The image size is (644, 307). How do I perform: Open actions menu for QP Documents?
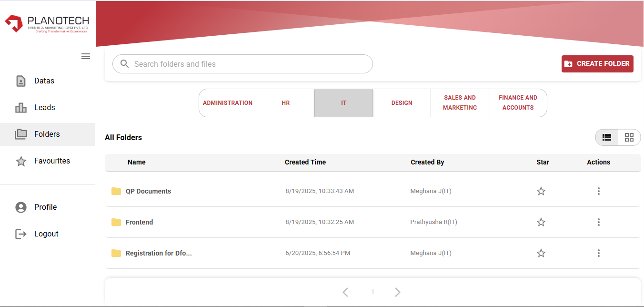(598, 191)
